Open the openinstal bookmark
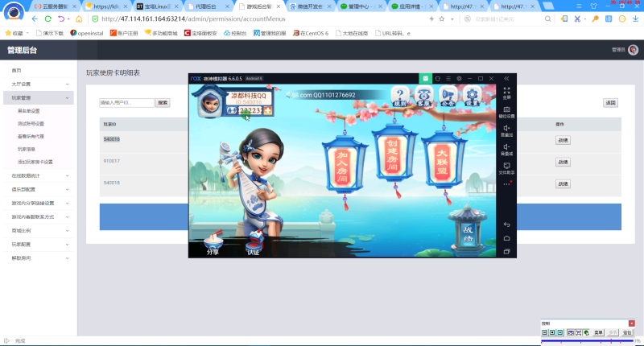644x346 pixels. 87,33
